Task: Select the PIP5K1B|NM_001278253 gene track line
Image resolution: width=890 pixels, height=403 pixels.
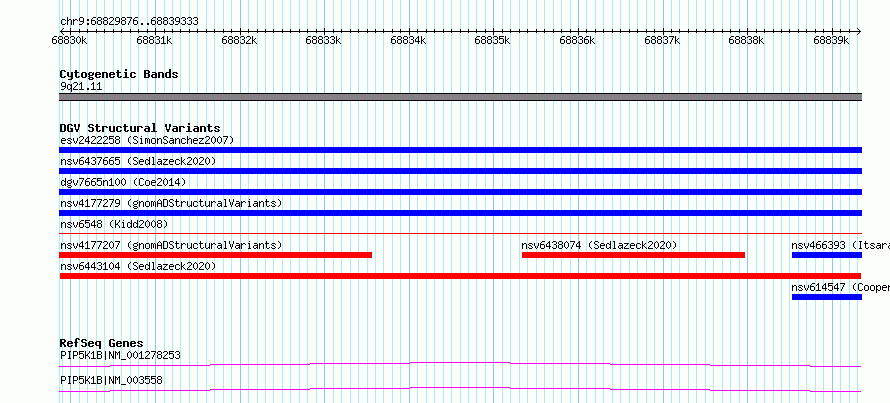Action: [x=460, y=364]
